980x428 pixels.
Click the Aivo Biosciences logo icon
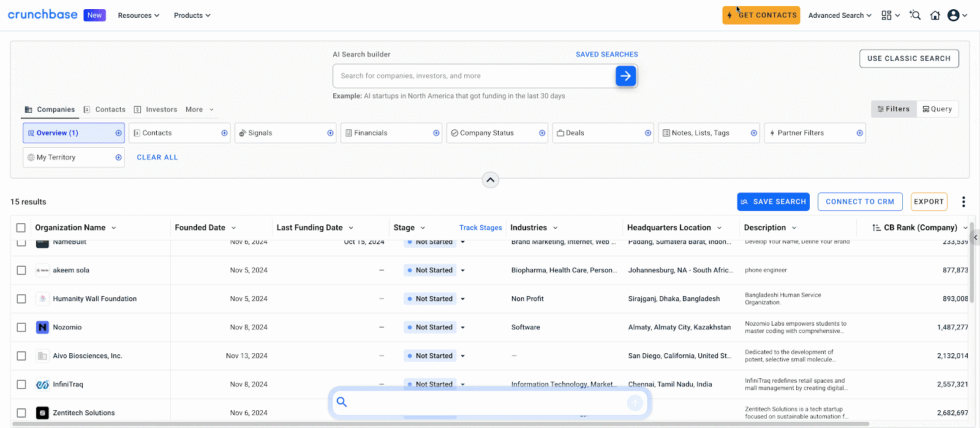tap(42, 356)
